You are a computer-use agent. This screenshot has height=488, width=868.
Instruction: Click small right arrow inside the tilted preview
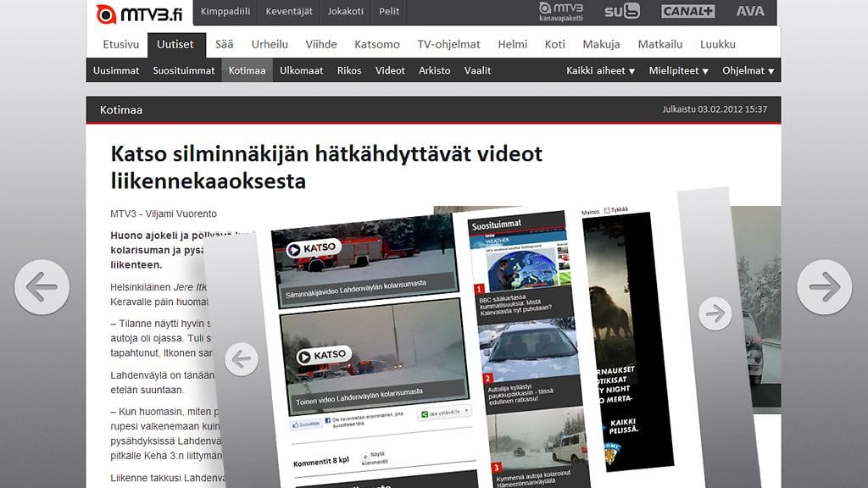point(715,313)
